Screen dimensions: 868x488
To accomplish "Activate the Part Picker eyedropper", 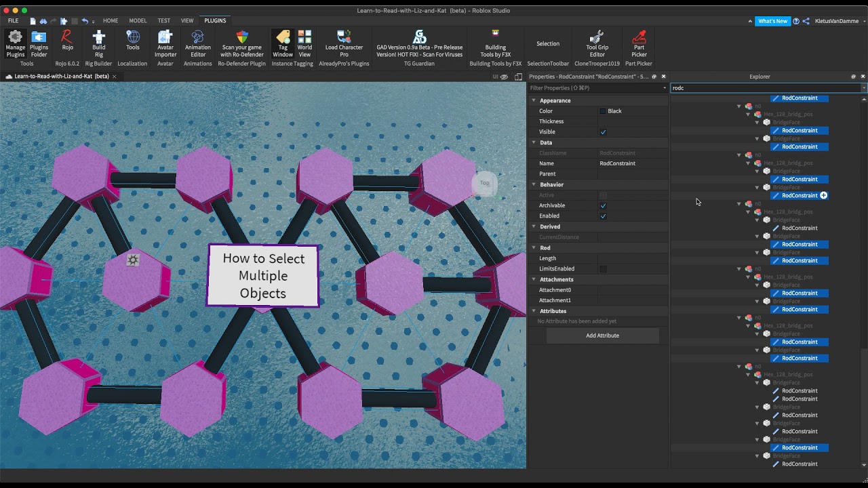I will pos(639,43).
